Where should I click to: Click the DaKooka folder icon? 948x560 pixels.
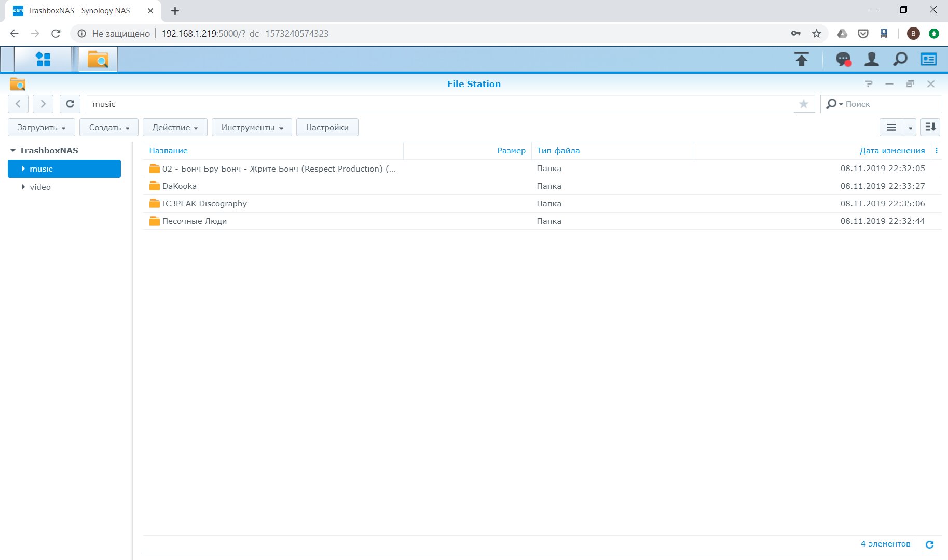click(x=155, y=186)
